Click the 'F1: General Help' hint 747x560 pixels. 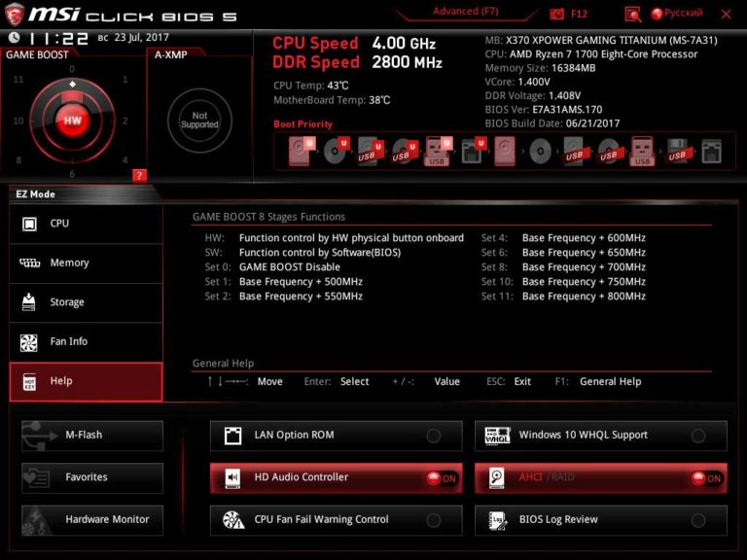[598, 382]
